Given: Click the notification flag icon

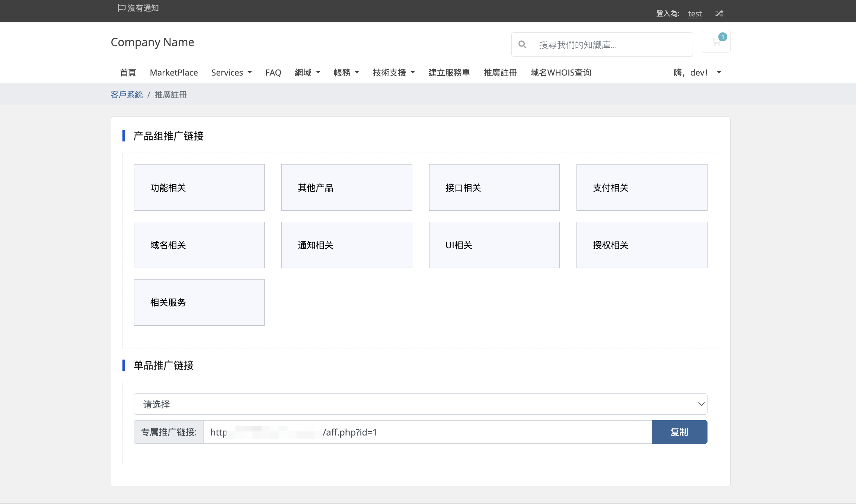Looking at the screenshot, I should 121,8.
